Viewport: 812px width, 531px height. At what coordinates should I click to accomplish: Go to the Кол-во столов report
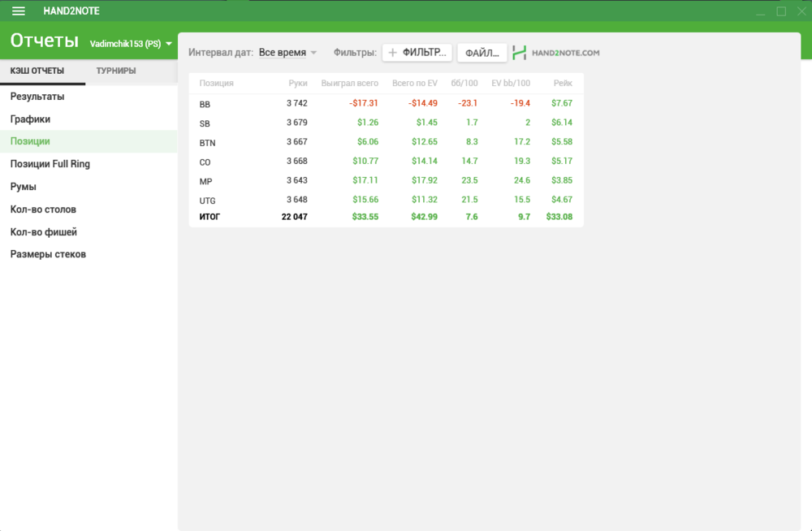pyautogui.click(x=43, y=209)
